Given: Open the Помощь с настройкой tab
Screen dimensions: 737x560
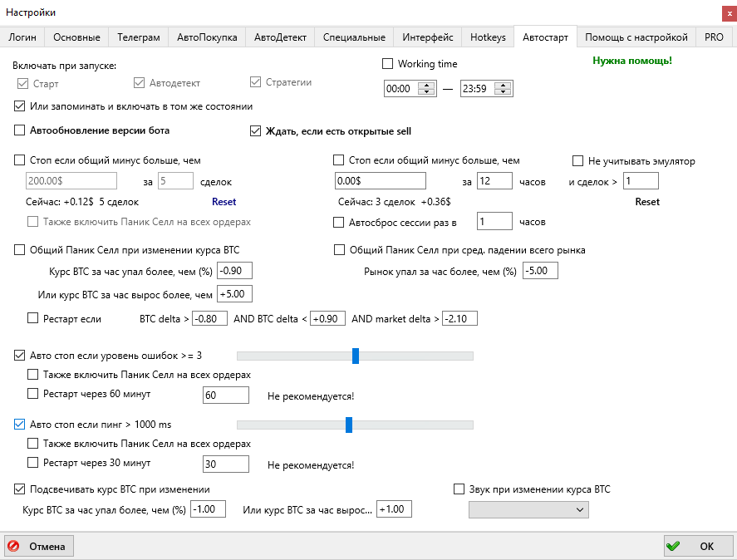Looking at the screenshot, I should 636,37.
